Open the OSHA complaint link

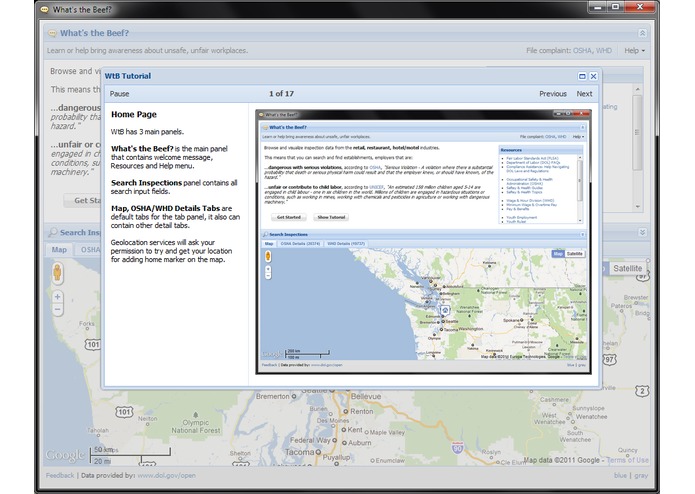coord(582,51)
